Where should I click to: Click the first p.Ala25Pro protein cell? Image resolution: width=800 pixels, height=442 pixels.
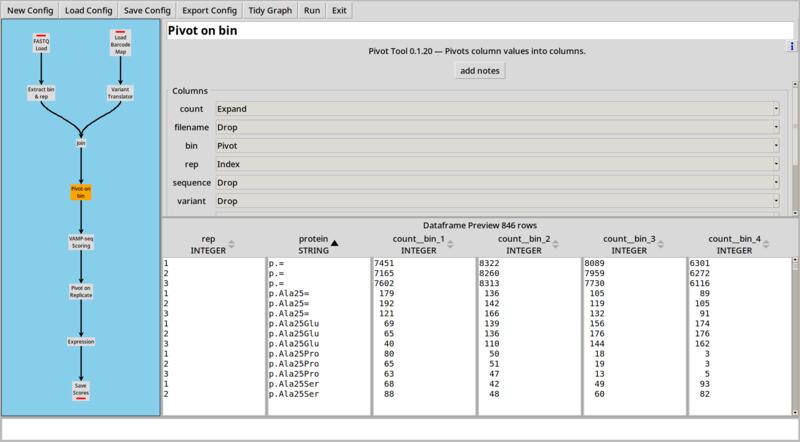294,354
